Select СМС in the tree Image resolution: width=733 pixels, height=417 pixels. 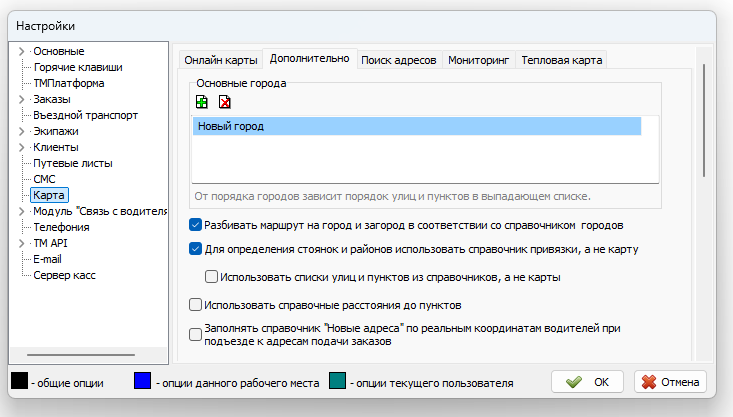coord(44,179)
